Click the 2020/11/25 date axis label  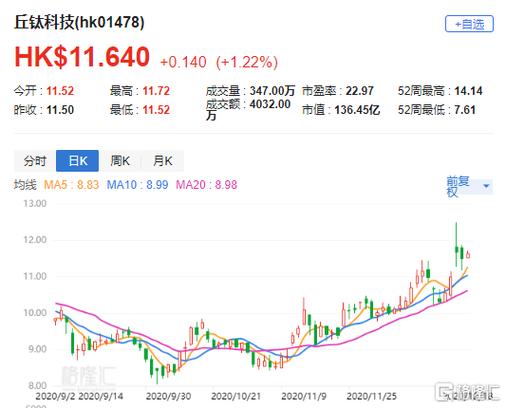(371, 396)
